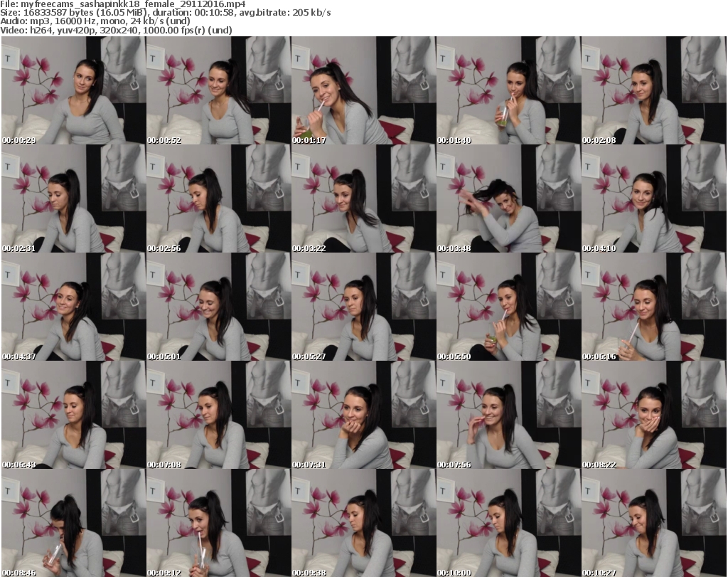
Task: Choose the thumbnail frame at 00:07:56
Action: point(509,415)
